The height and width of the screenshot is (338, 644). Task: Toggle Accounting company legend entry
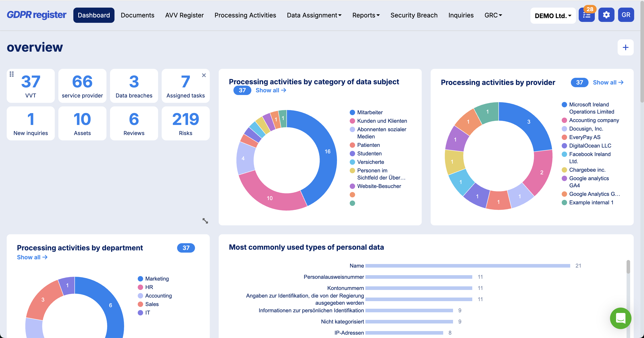[591, 120]
